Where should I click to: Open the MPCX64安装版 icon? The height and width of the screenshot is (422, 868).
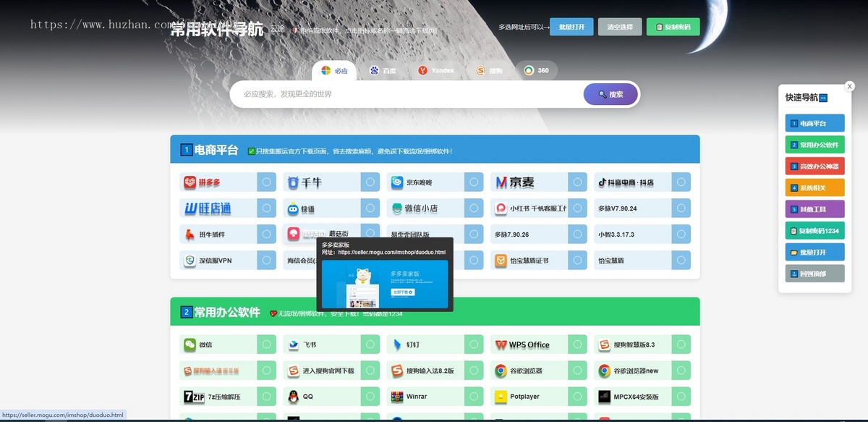605,397
